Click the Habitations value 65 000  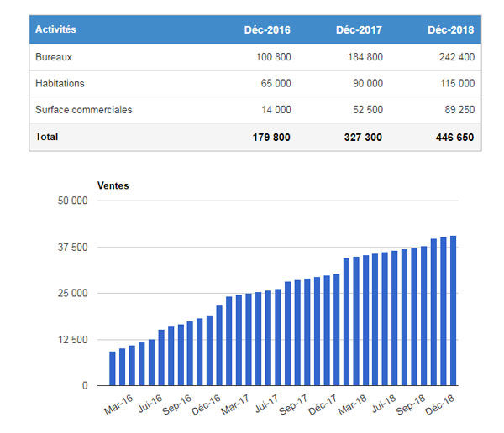click(276, 83)
